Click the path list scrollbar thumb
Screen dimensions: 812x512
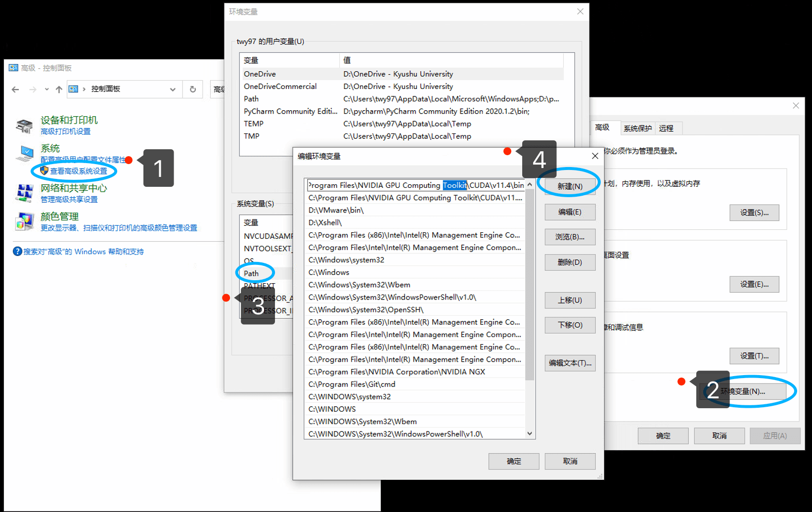[530, 285]
